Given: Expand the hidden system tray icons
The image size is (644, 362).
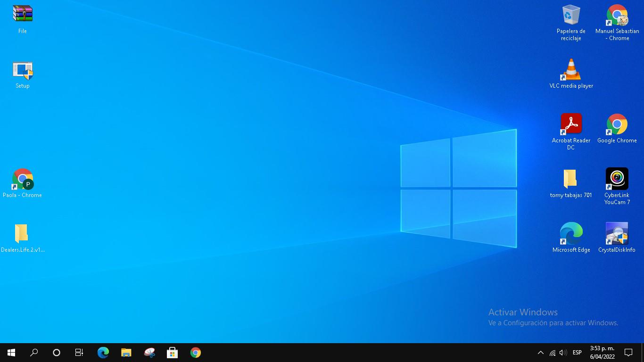Looking at the screenshot, I should 541,353.
